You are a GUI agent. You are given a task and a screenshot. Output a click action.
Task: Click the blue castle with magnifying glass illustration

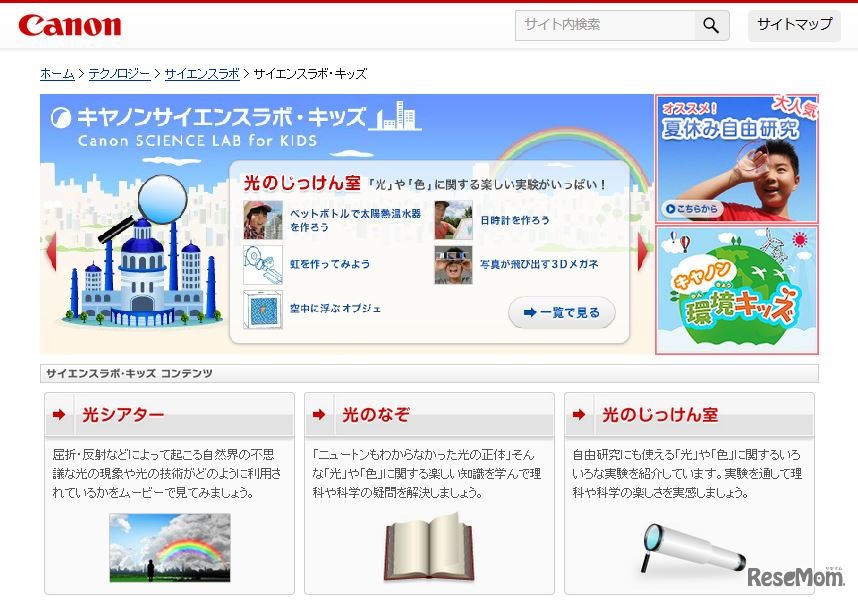pos(141,252)
